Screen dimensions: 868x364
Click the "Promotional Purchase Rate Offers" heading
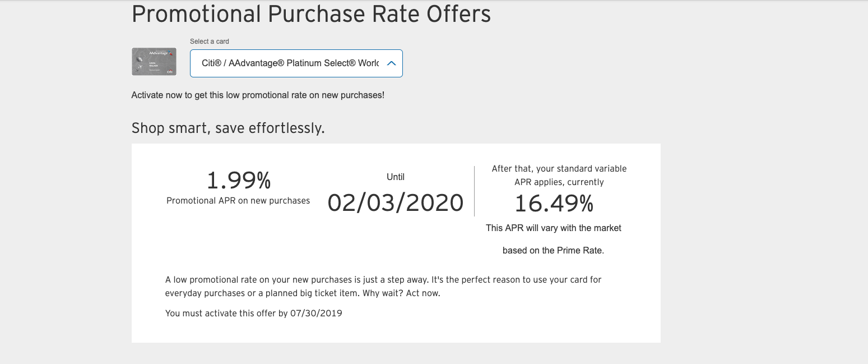[311, 14]
